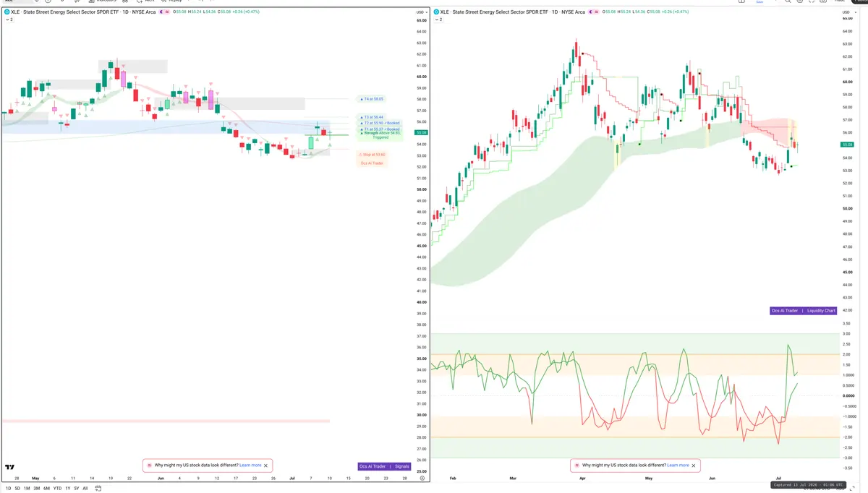Image resolution: width=868 pixels, height=493 pixels.
Task: Open go-to-date calendar icon in left chart
Action: pos(98,489)
